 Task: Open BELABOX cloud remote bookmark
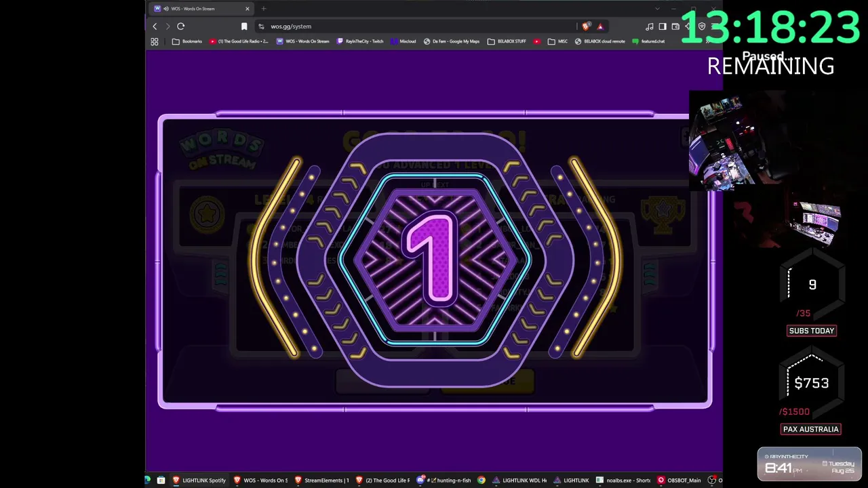(x=600, y=41)
